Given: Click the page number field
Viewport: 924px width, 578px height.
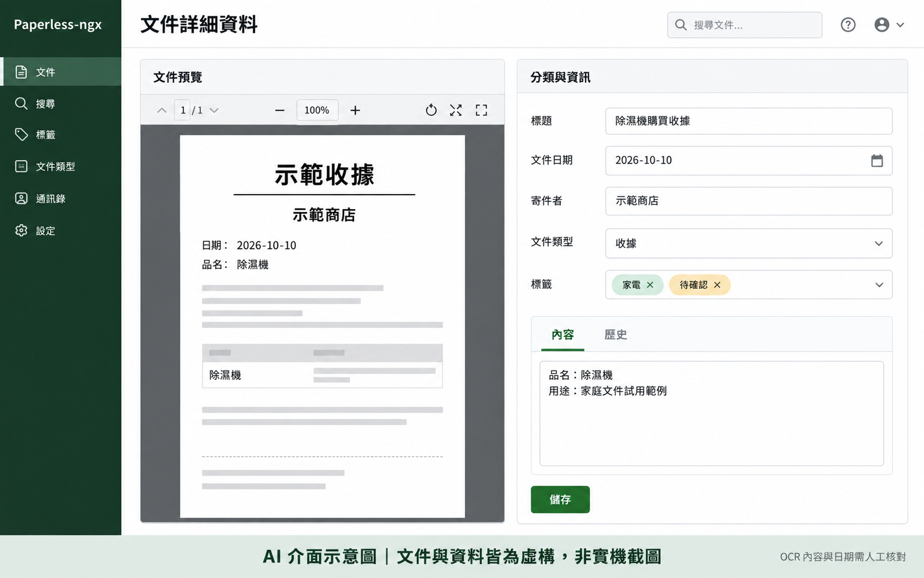Looking at the screenshot, I should [x=182, y=110].
